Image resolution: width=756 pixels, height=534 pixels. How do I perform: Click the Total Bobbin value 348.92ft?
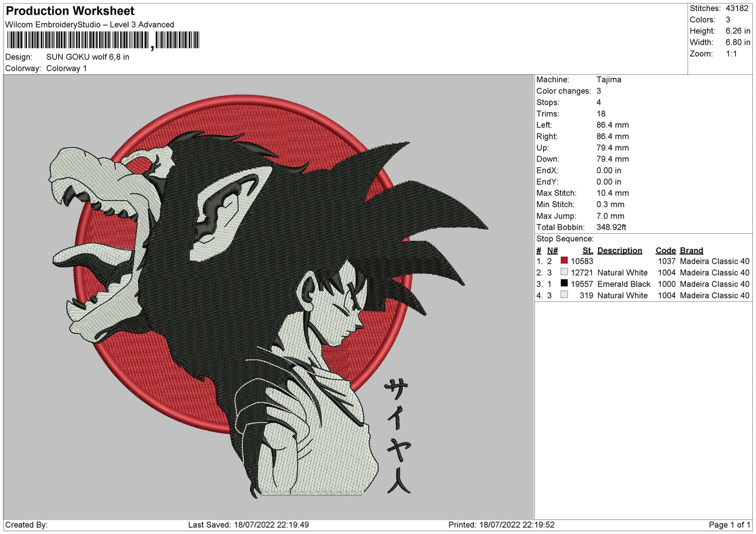pos(611,227)
